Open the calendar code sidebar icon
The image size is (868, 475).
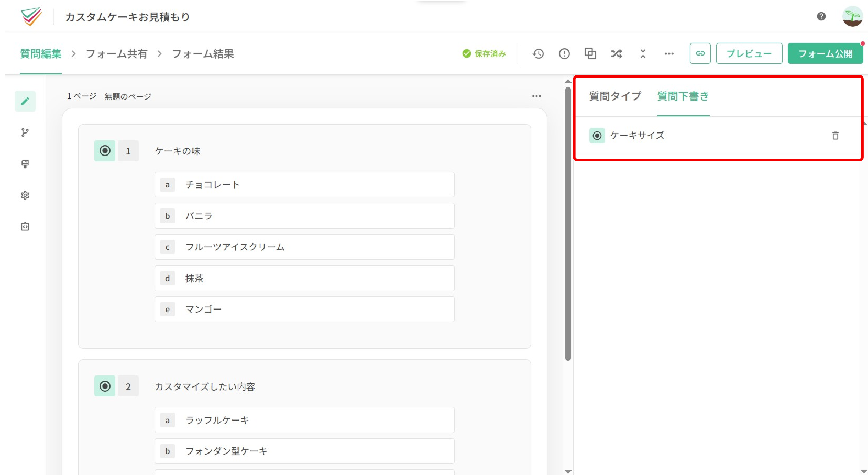coord(25,227)
